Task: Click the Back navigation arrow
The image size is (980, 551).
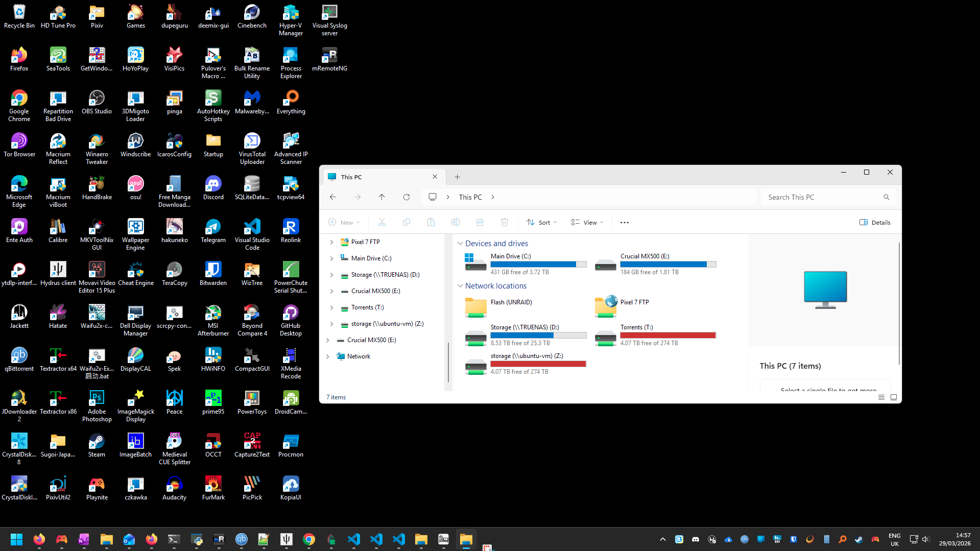Action: [333, 197]
